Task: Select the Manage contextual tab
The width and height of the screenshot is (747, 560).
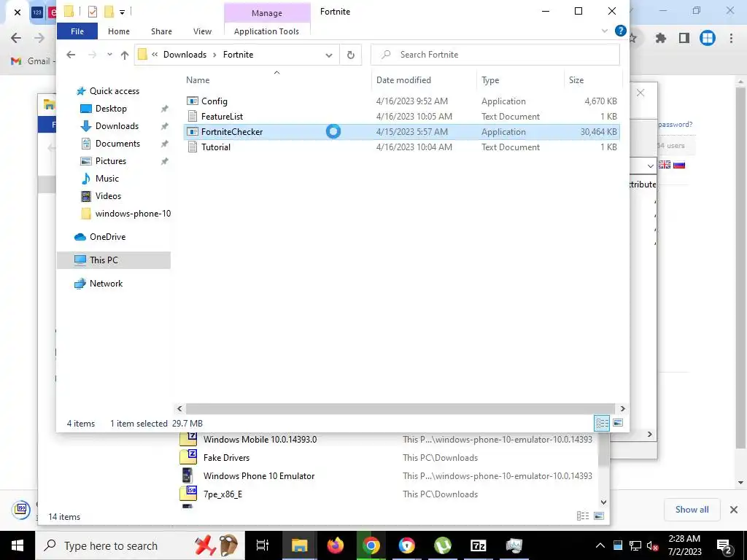Action: pyautogui.click(x=267, y=13)
